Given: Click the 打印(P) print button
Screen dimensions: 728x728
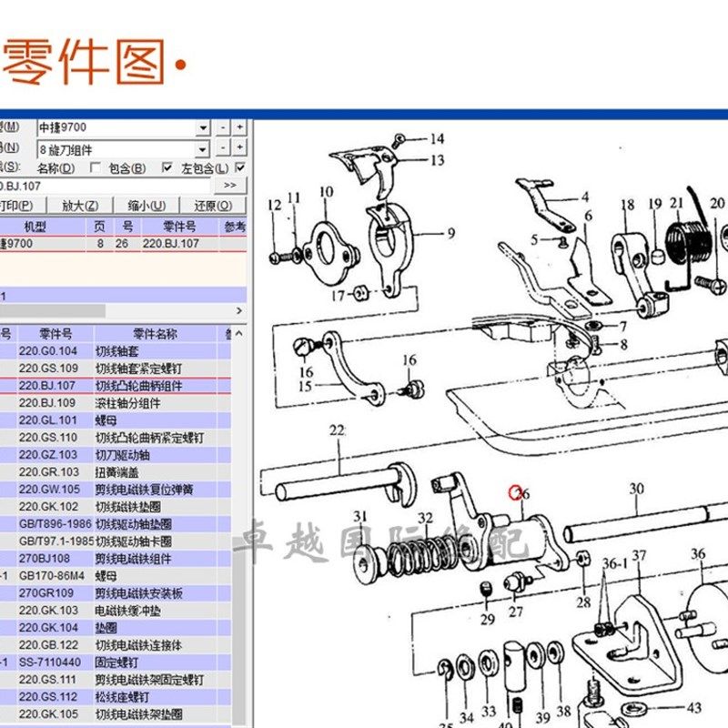Looking at the screenshot, I should coord(16,204).
